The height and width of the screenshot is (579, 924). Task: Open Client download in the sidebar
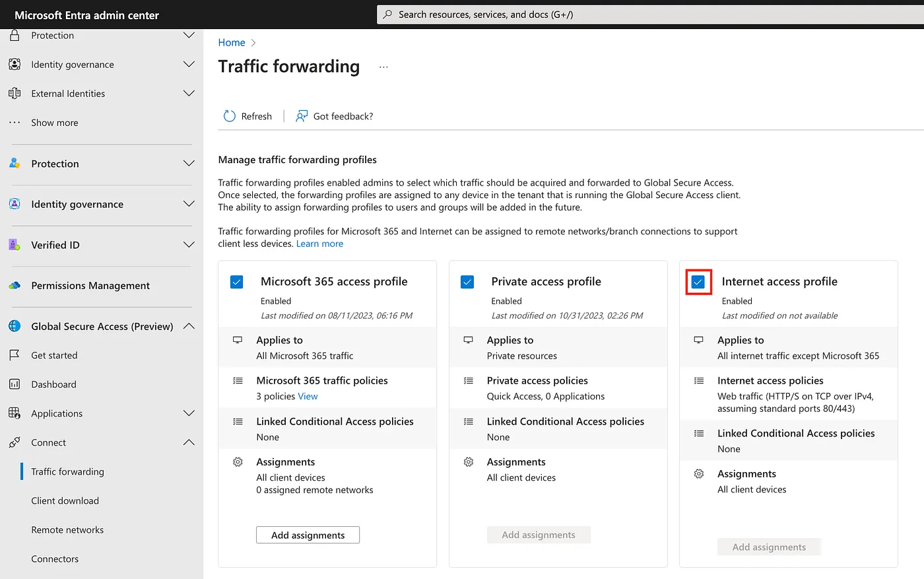point(65,500)
